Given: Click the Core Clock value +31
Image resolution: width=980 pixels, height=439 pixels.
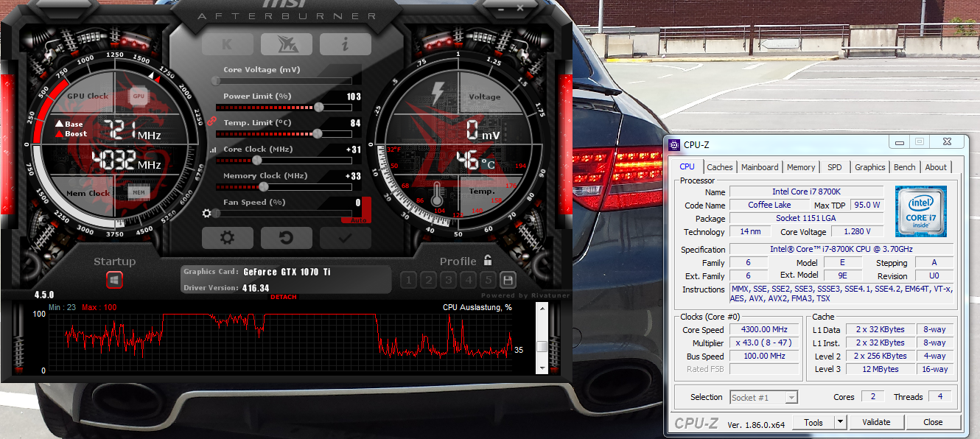Looking at the screenshot, I should (353, 150).
